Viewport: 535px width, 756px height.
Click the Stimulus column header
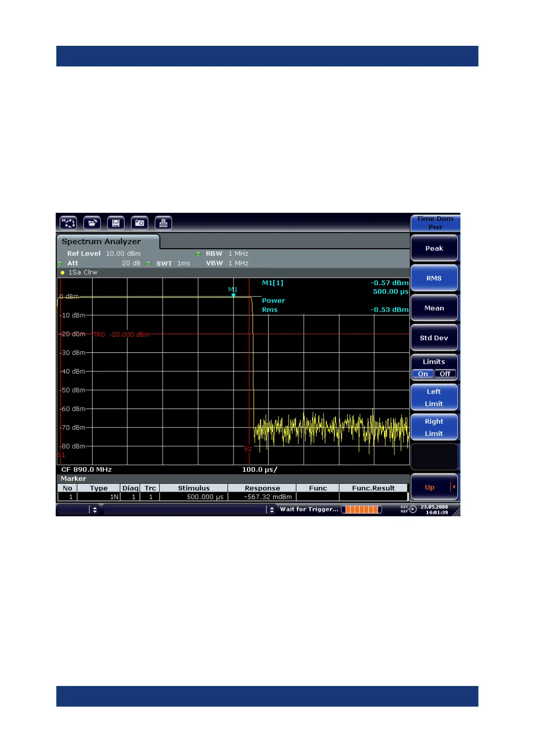click(194, 488)
